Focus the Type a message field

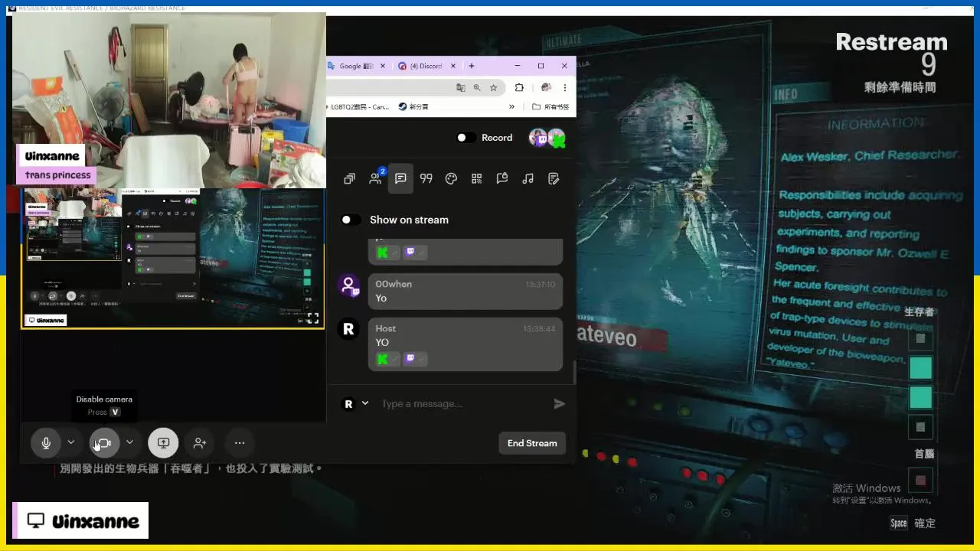(x=463, y=403)
